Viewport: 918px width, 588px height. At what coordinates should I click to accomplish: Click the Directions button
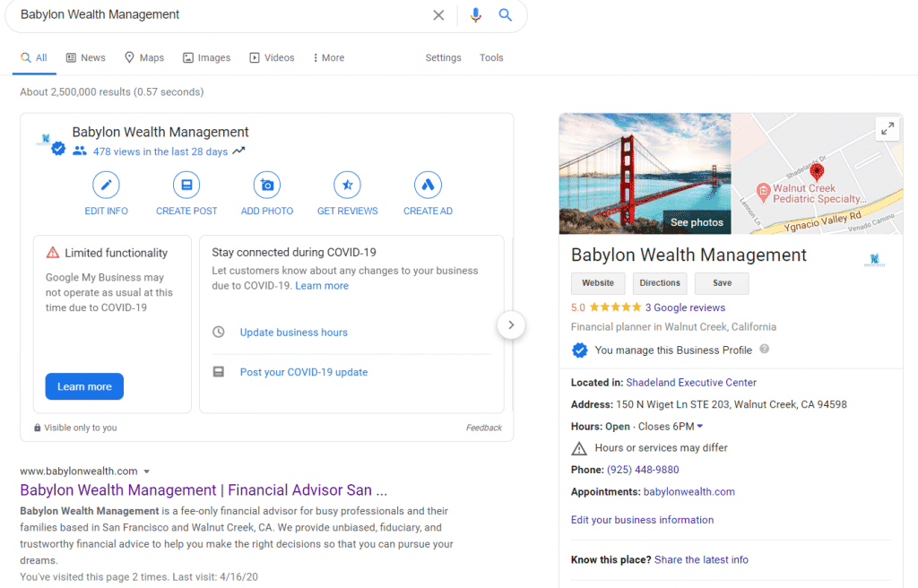660,283
